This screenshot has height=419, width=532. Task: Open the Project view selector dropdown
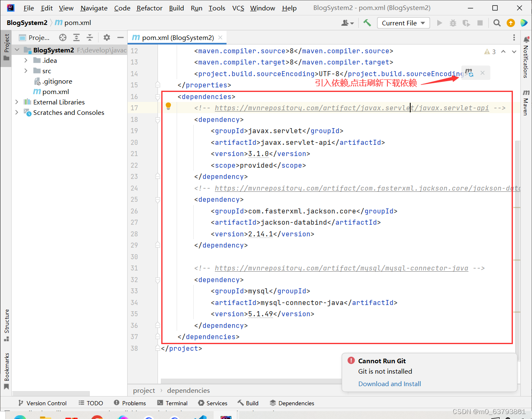34,37
